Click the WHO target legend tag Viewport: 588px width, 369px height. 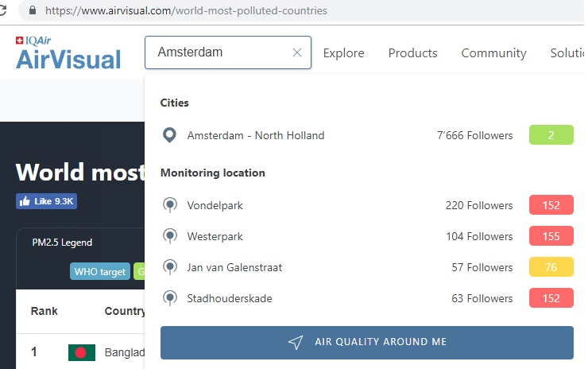coord(100,271)
